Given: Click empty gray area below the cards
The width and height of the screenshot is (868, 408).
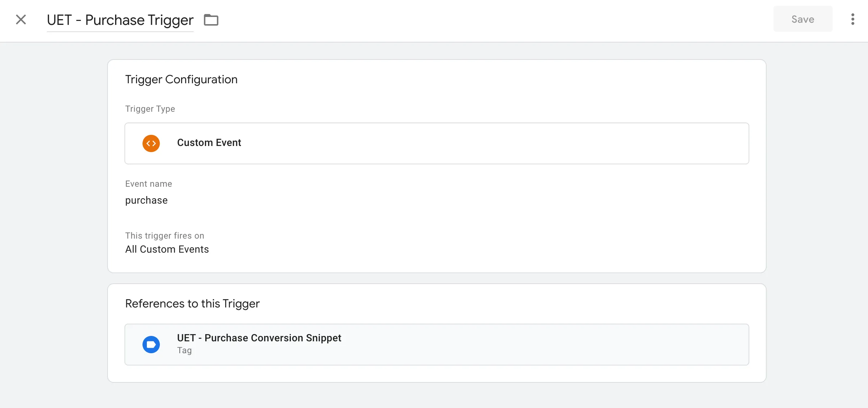Looking at the screenshot, I should 433,396.
